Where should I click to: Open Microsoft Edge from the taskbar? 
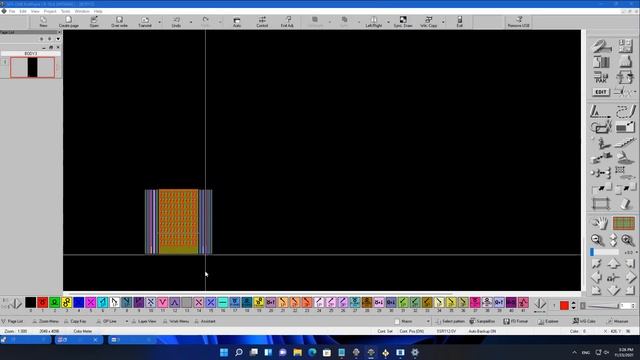click(312, 352)
